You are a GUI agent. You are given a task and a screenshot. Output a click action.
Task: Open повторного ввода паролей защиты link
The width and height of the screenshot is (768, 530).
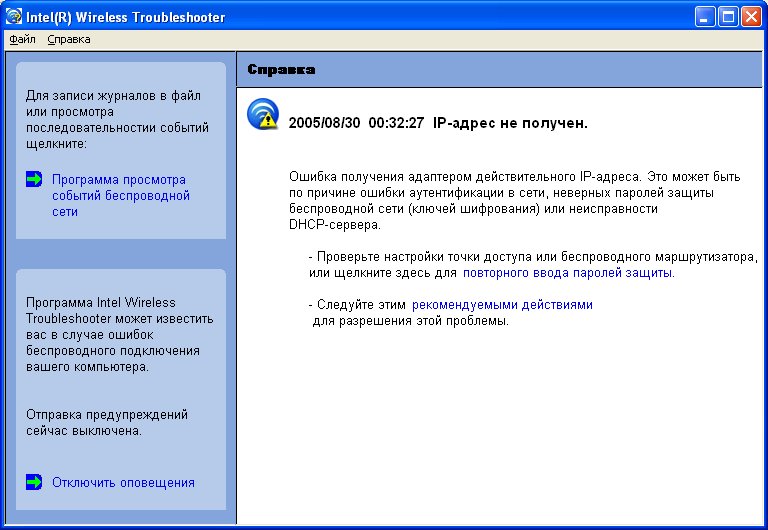(x=569, y=273)
